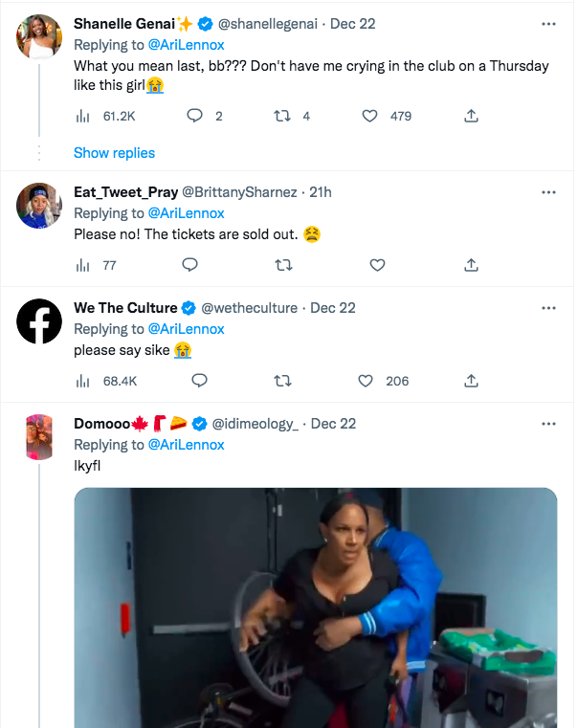Viewport: 578px width, 728px height.
Task: Open the GIF image in Domooo's tweet
Action: (x=316, y=607)
